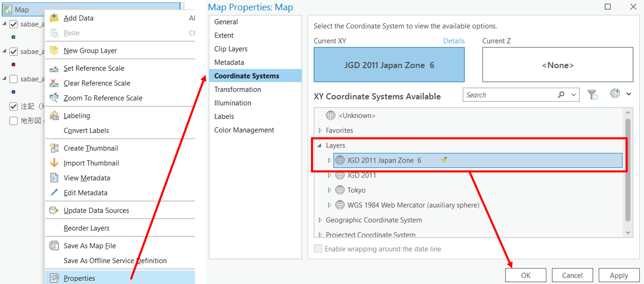
Task: Open the Illumination tab
Action: coord(255,103)
